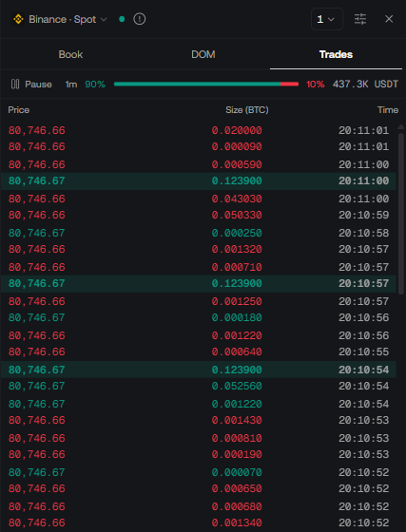The height and width of the screenshot is (532, 406).
Task: Click the 437.3K USDT volume value
Action: tap(365, 85)
